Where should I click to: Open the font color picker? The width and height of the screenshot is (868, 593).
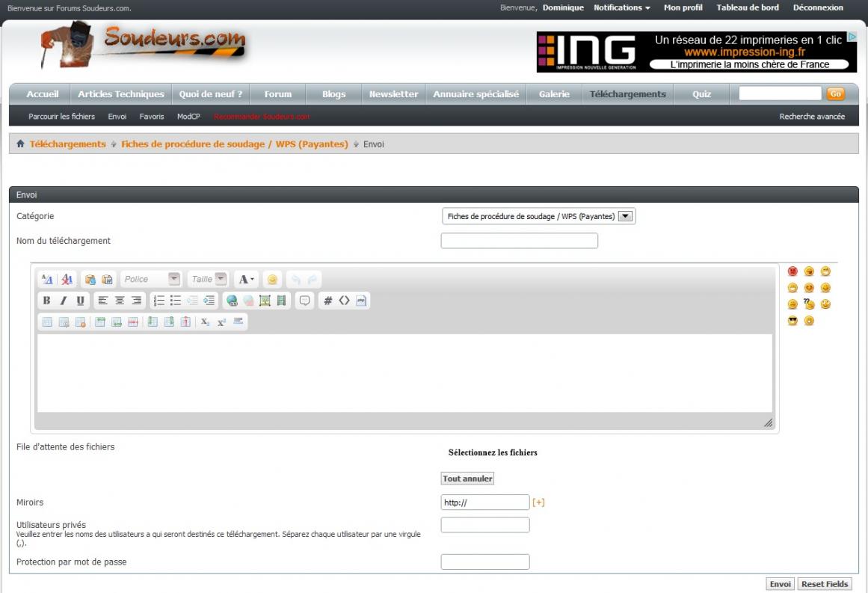point(246,280)
